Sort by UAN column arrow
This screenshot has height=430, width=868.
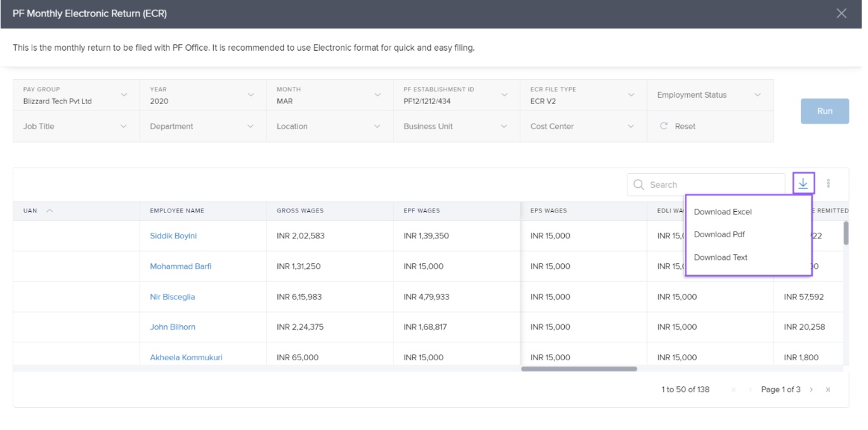(x=49, y=211)
